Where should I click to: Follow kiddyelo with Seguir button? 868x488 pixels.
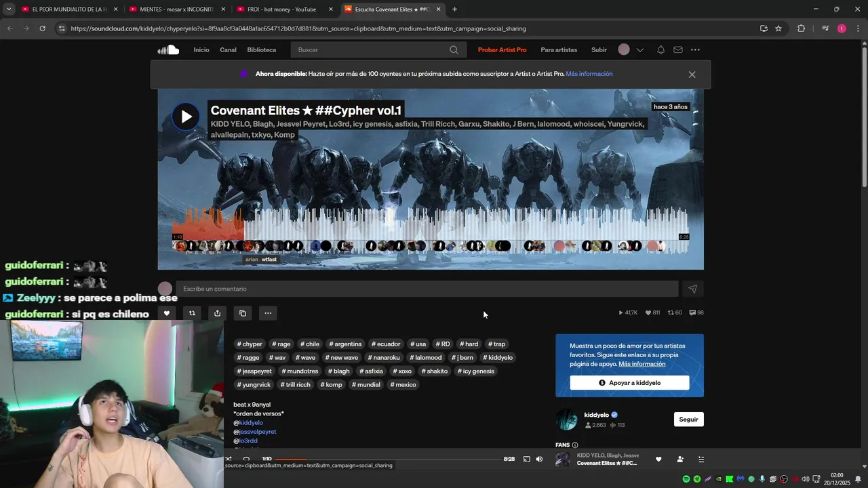(688, 420)
